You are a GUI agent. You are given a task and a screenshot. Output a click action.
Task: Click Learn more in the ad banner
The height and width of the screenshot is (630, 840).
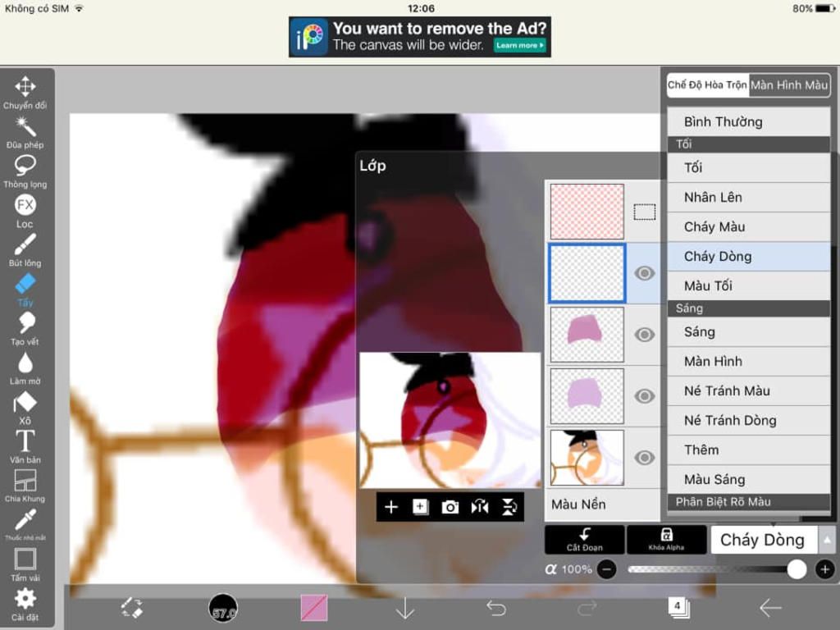[519, 46]
